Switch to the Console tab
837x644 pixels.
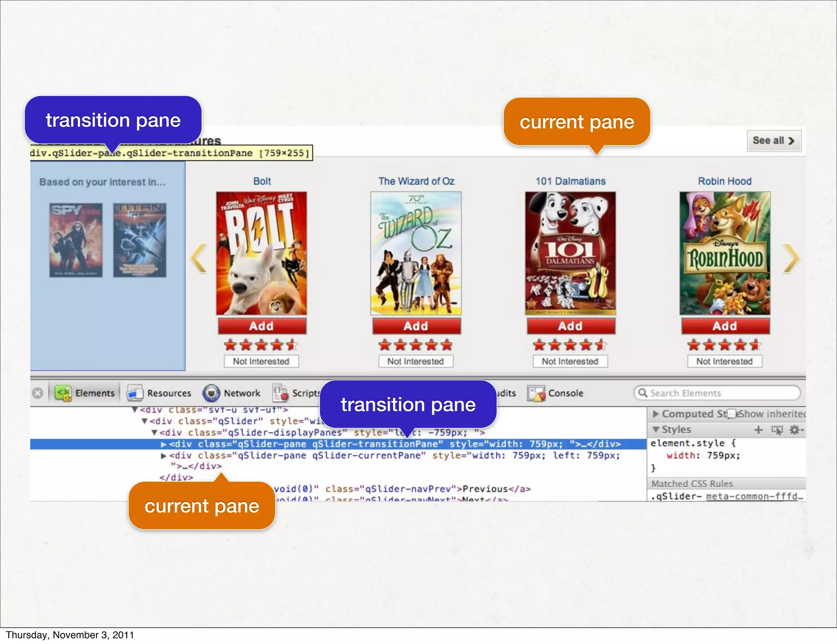pos(555,393)
